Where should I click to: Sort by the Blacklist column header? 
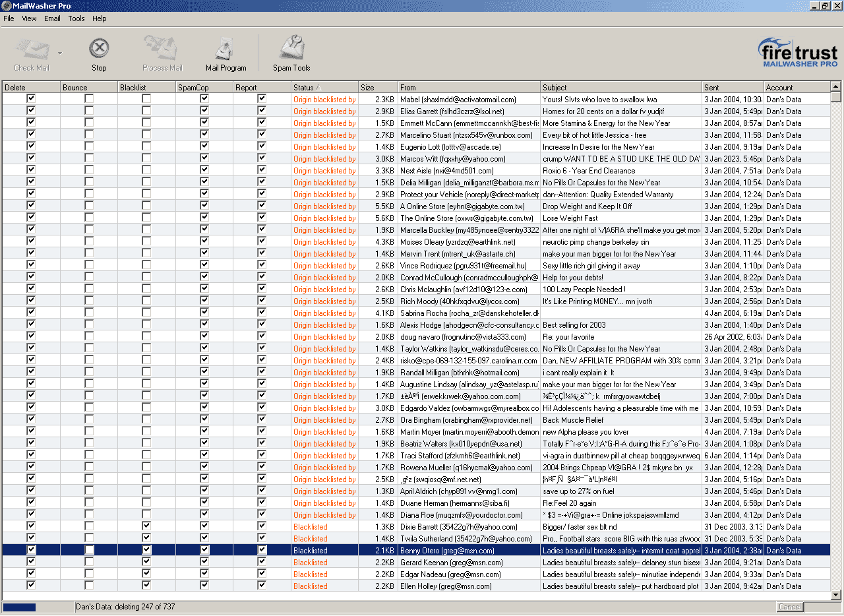146,87
